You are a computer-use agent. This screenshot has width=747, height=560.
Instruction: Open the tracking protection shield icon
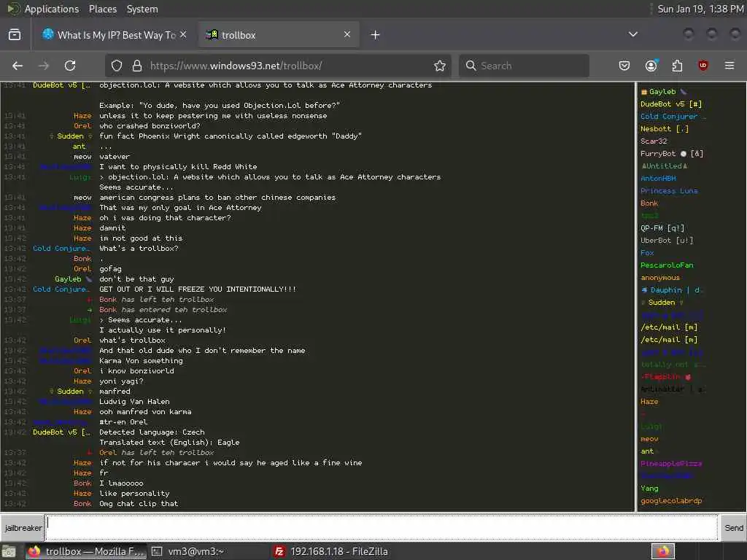[x=117, y=66]
